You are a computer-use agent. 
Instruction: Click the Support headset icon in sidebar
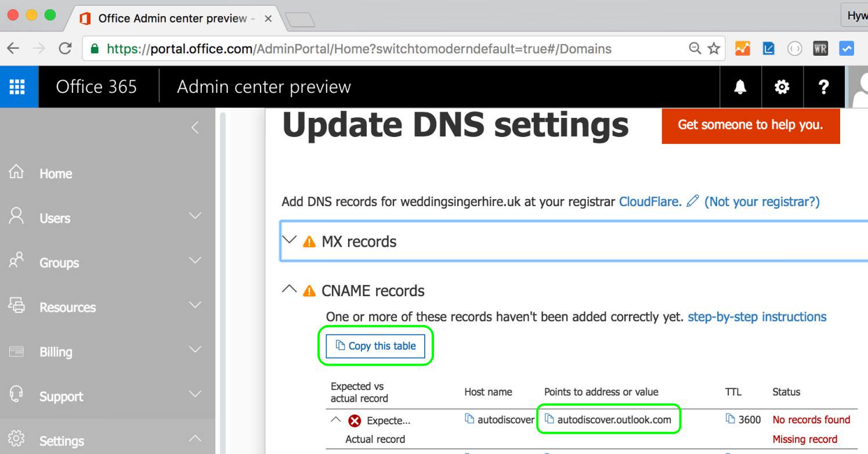17,395
